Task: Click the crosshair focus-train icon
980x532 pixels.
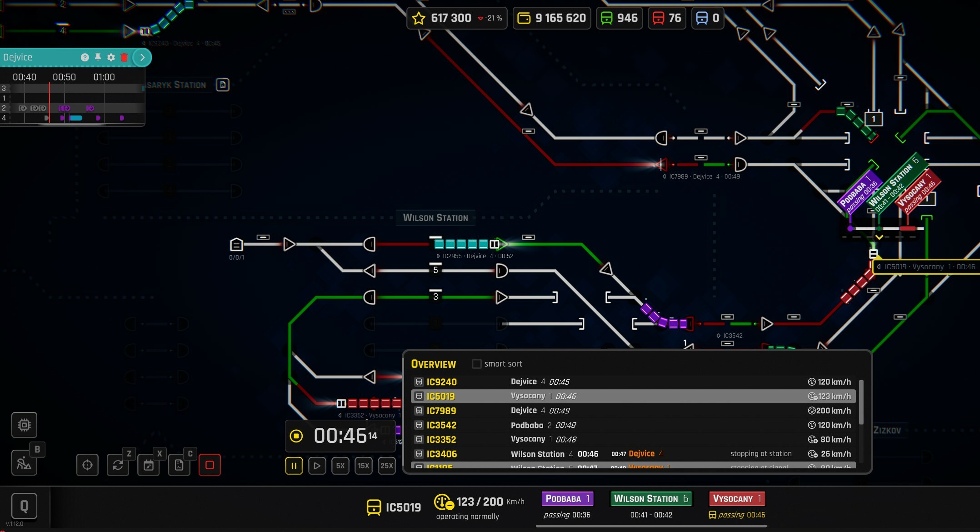Action: tap(87, 465)
